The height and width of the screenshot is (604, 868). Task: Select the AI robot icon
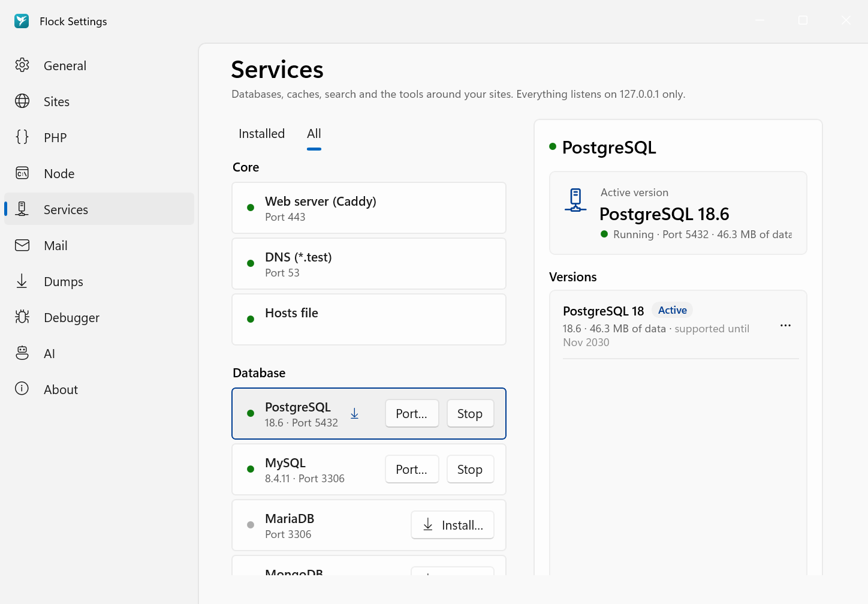click(22, 353)
